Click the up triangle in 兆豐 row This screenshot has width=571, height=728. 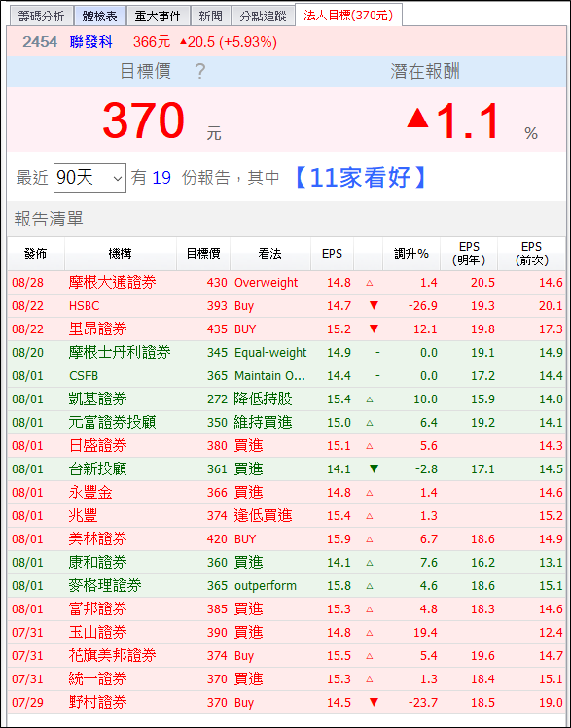click(x=370, y=516)
